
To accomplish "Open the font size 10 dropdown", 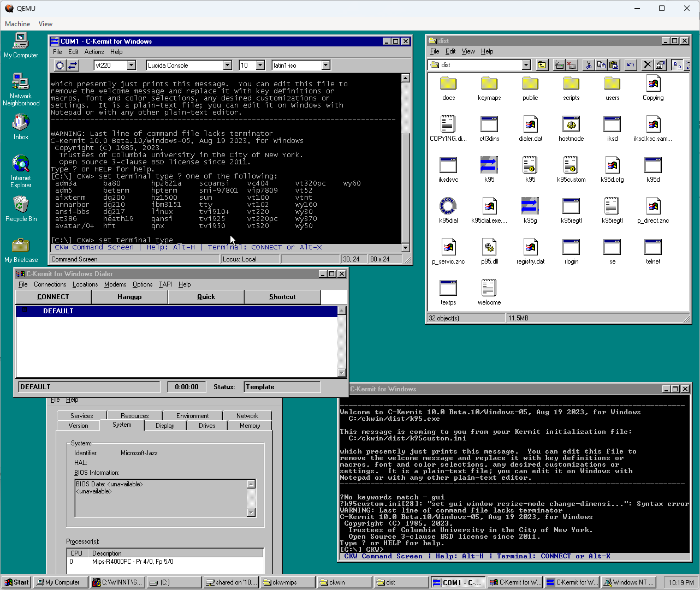I will pyautogui.click(x=260, y=65).
